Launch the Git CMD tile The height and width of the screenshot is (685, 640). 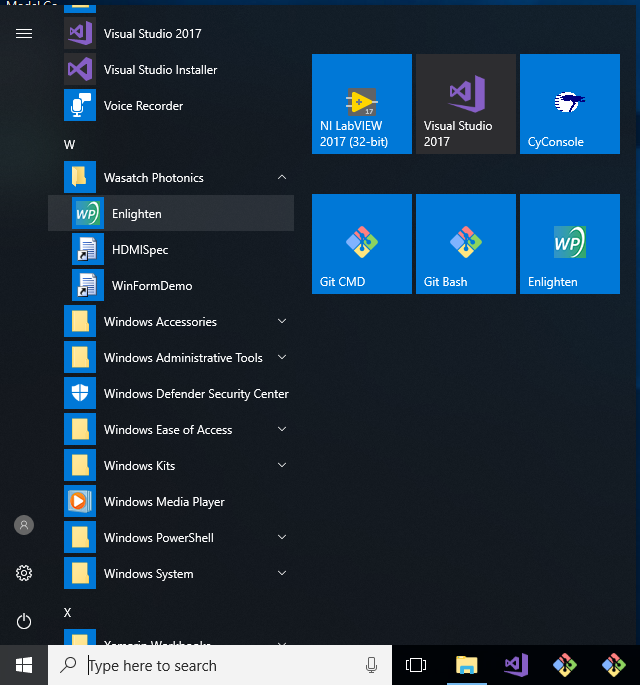(361, 244)
